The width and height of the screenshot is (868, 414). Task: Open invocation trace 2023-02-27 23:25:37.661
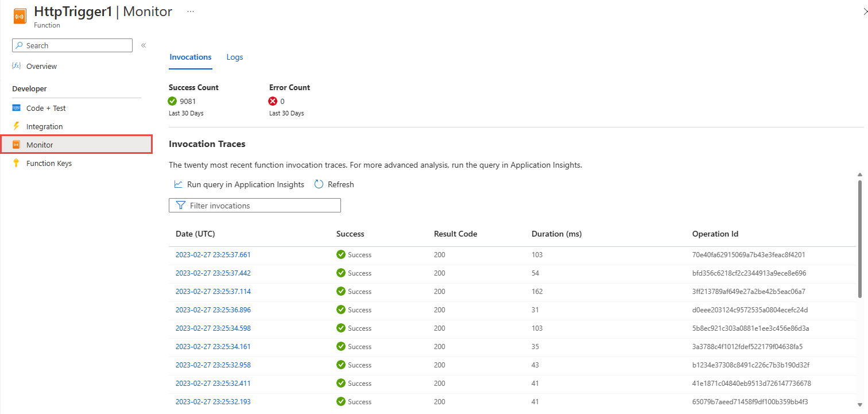point(213,254)
